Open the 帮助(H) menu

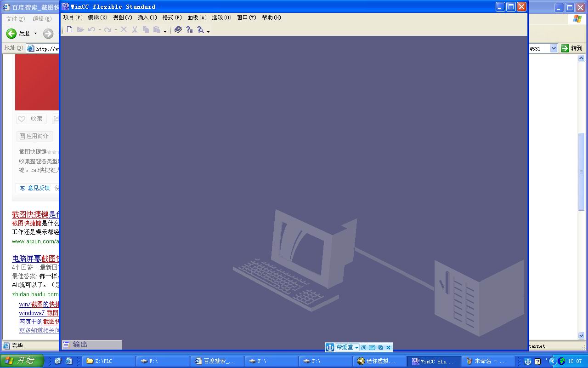[x=271, y=17]
